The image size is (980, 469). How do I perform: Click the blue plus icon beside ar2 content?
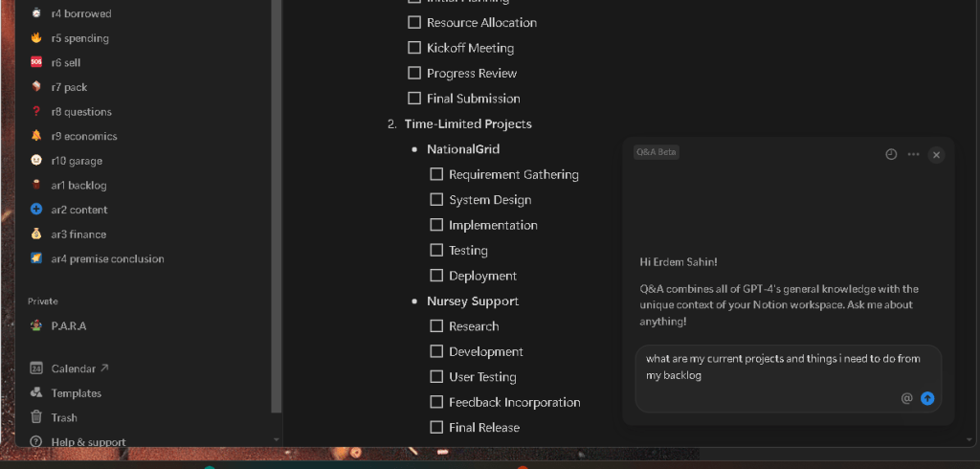[36, 209]
